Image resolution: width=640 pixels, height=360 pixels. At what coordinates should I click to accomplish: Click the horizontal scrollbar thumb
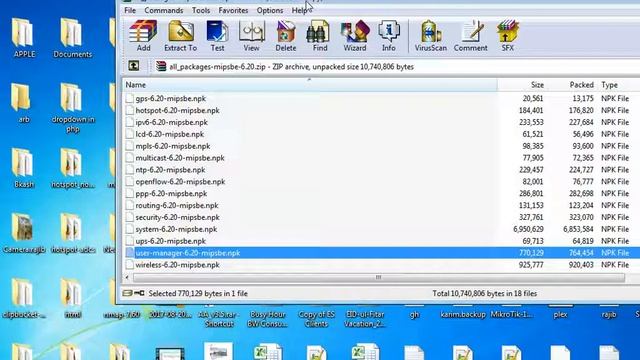[378, 278]
